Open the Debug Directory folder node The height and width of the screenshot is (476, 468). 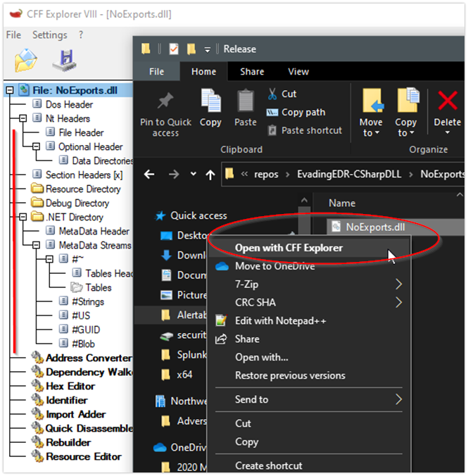coord(70,203)
